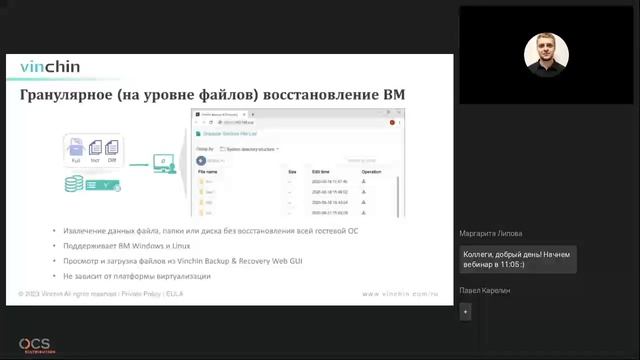Click the reload button in the slide's browser
Image resolution: width=640 pixels, height=360 pixels.
(211, 122)
